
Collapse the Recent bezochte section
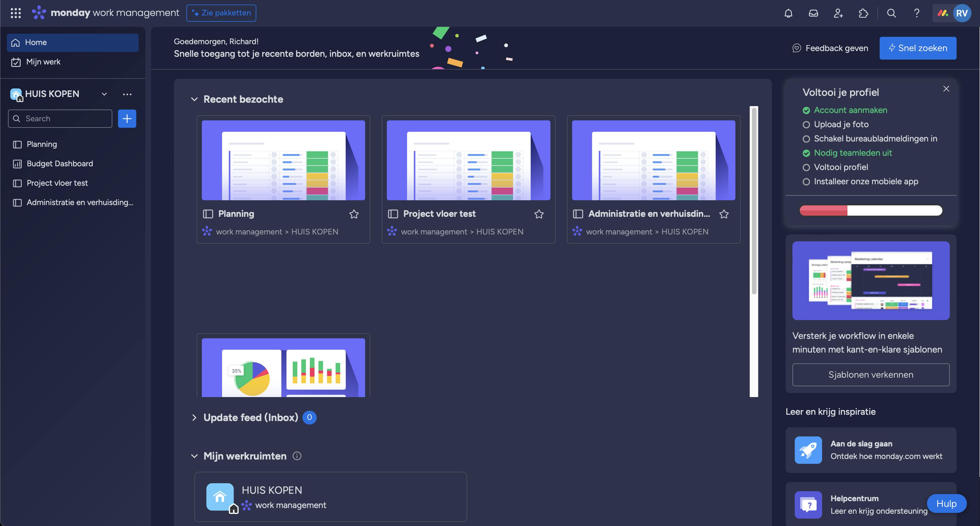(194, 99)
